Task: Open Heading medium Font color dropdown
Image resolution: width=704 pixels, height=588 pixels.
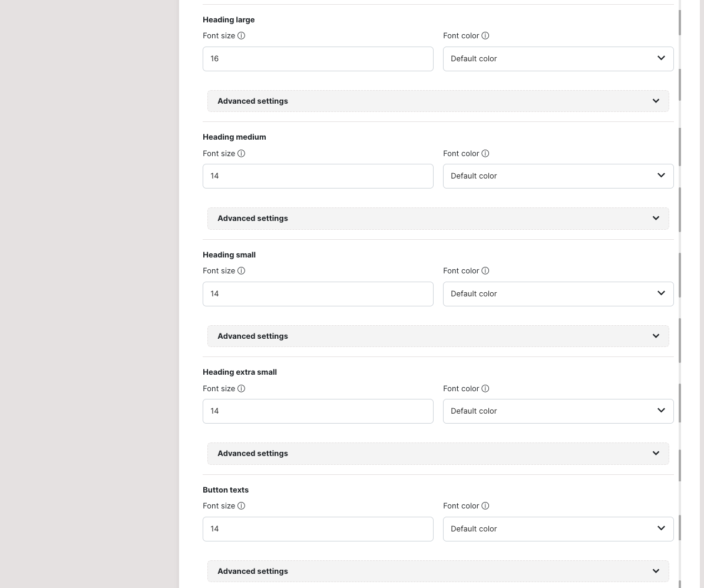Action: point(558,176)
